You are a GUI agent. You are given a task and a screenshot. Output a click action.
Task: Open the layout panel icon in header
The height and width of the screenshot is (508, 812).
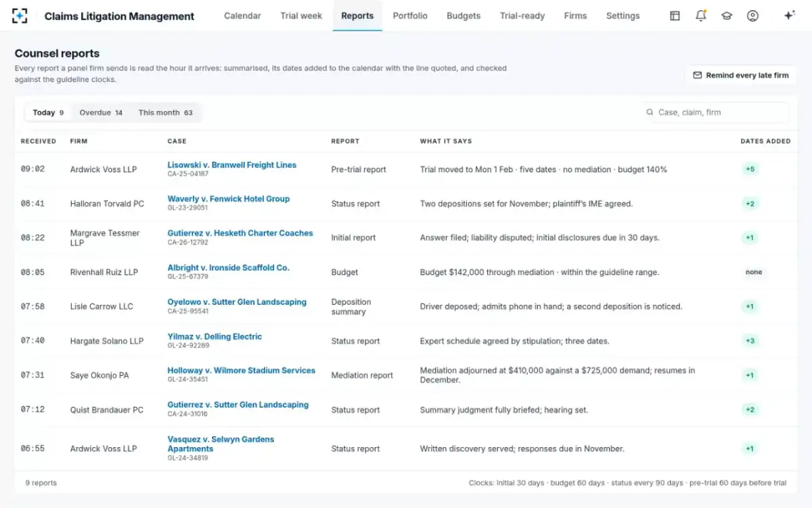(675, 16)
